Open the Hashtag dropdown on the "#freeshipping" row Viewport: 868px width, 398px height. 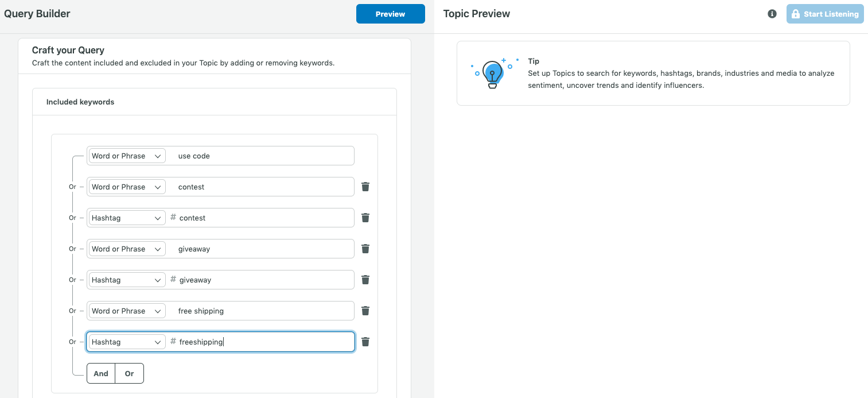pyautogui.click(x=126, y=342)
